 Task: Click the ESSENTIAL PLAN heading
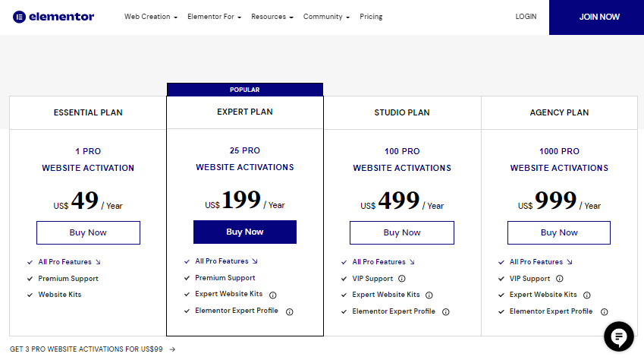pyautogui.click(x=88, y=112)
